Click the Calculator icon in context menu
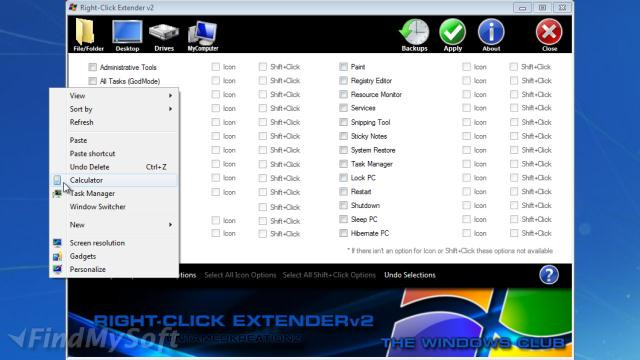Viewport: 640px width, 360px height. click(57, 180)
